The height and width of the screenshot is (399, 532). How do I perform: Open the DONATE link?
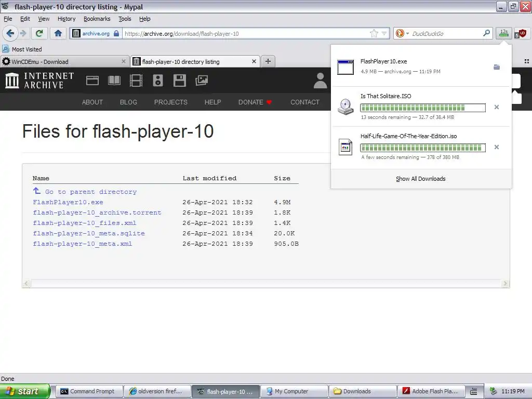pos(255,102)
